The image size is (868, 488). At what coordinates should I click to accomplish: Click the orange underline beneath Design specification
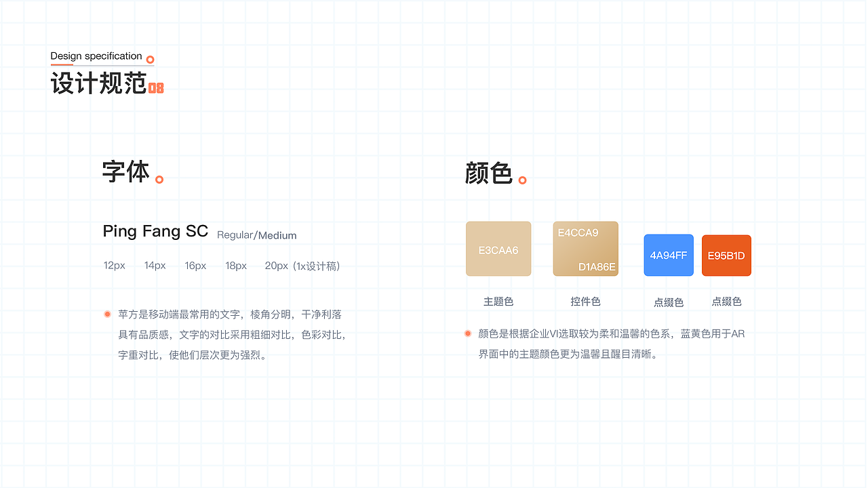(62, 65)
